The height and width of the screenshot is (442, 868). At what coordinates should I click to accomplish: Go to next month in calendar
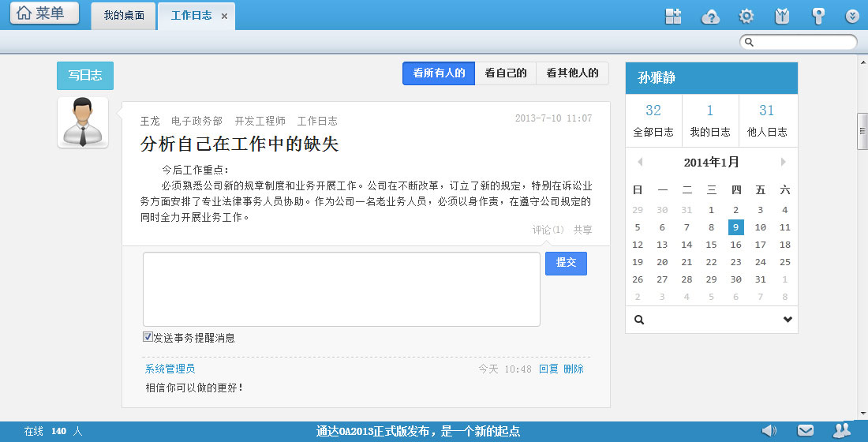pos(784,162)
